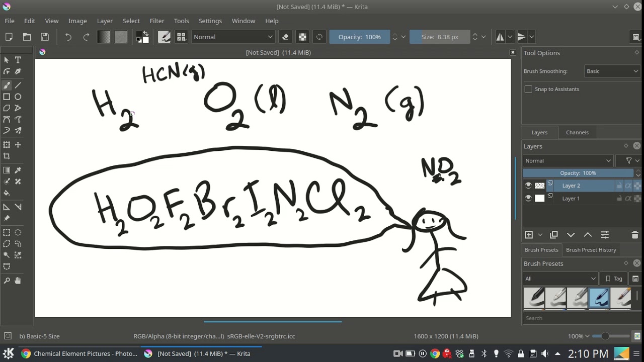Expand the brush Size options arrow

484,37
